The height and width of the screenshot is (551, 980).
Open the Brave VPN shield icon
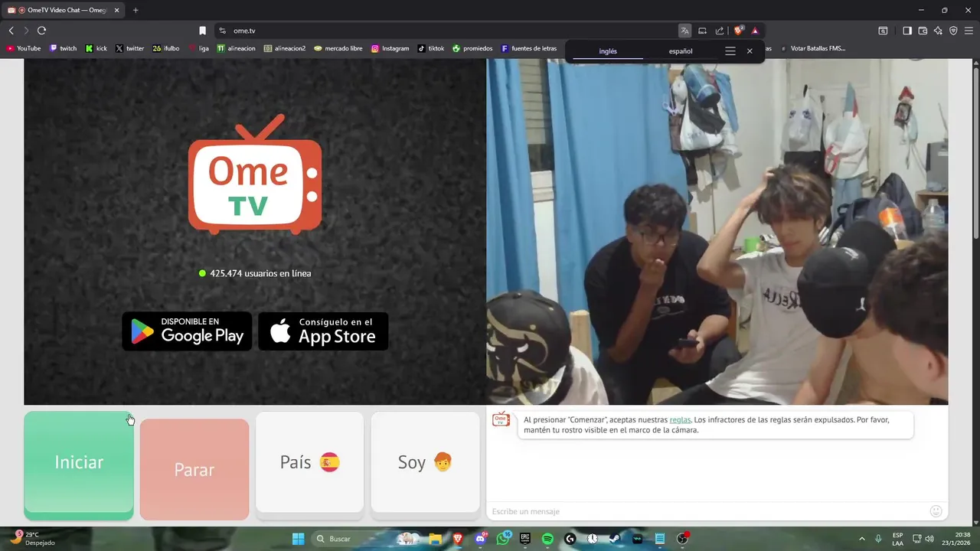953,31
